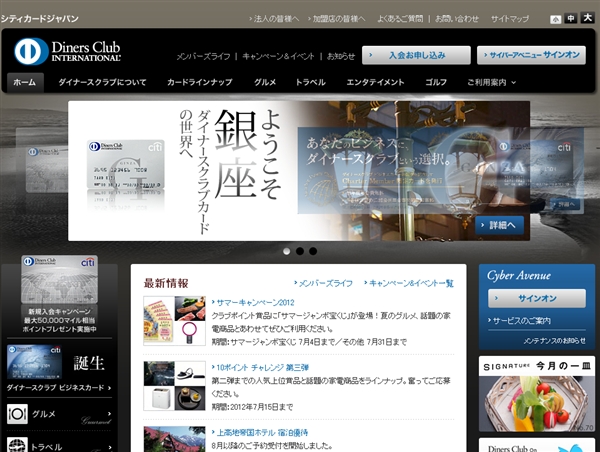Image resolution: width=600 pixels, height=452 pixels.
Task: Open ダイナースクラブについて menu item
Action: coord(102,82)
